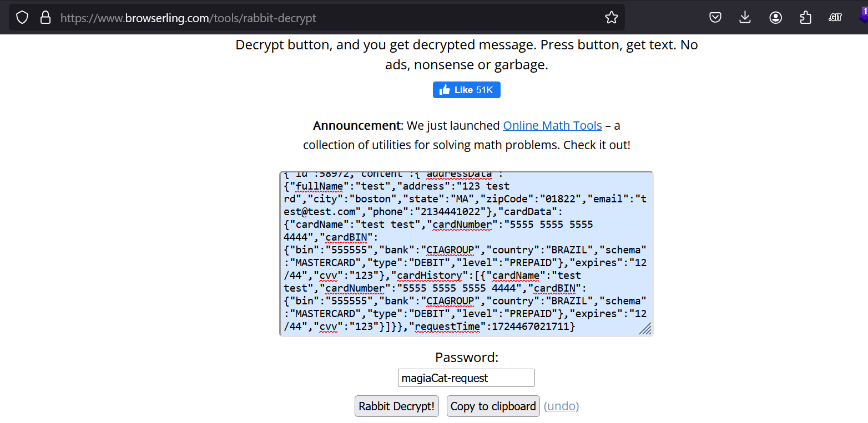
Task: Click the text area resize handle
Action: pos(645,329)
